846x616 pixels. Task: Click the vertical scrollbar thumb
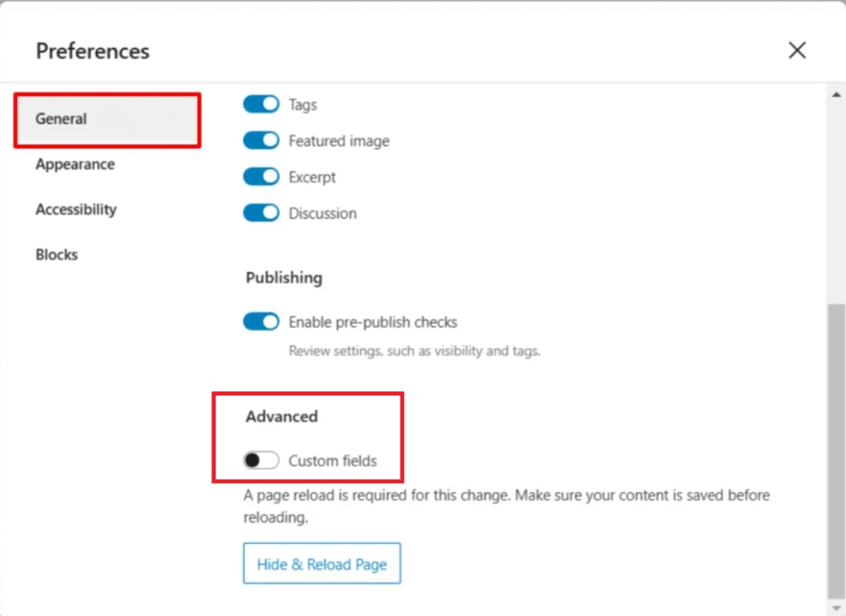tap(836, 451)
